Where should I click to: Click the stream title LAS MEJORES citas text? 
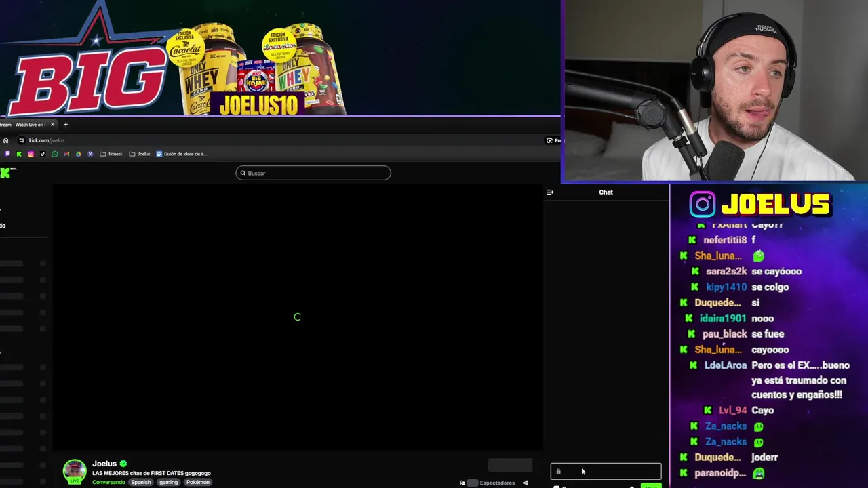151,473
